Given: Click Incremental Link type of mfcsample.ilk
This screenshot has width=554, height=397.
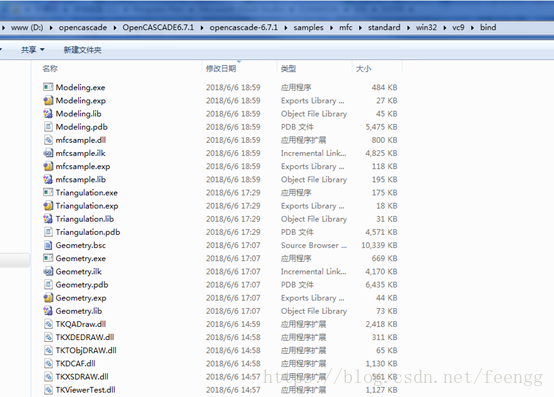Looking at the screenshot, I should coord(313,153).
